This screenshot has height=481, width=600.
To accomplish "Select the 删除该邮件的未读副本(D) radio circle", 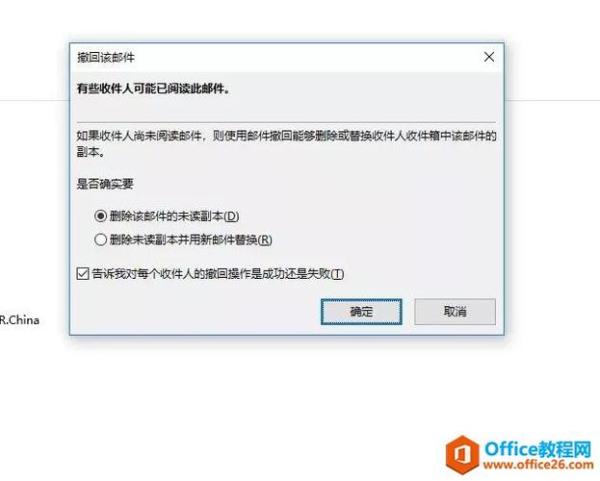I will point(100,216).
